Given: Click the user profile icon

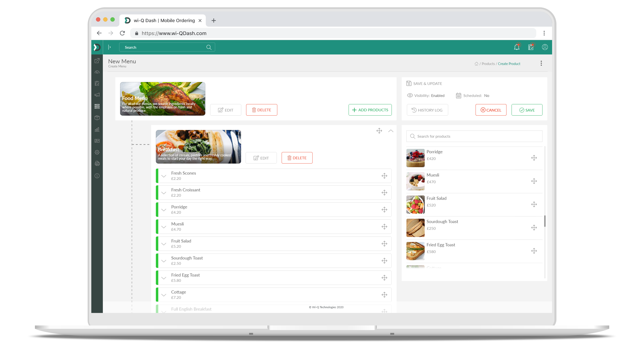Looking at the screenshot, I should click(545, 47).
